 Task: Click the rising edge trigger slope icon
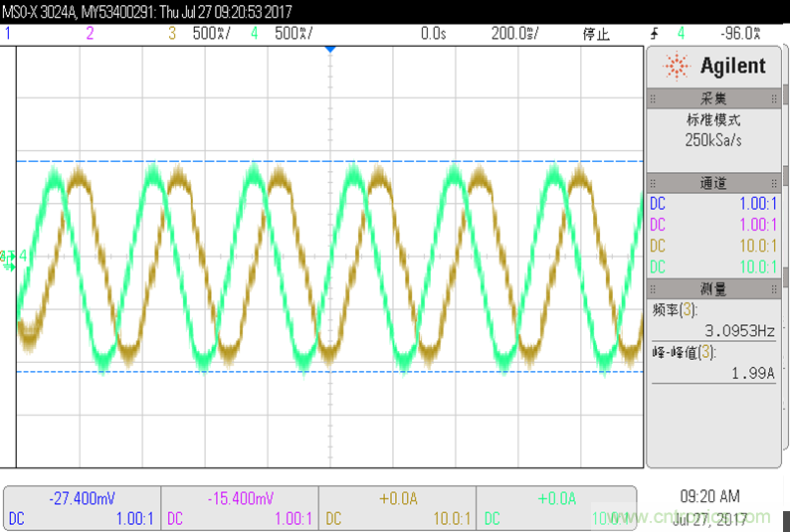pyautogui.click(x=654, y=33)
